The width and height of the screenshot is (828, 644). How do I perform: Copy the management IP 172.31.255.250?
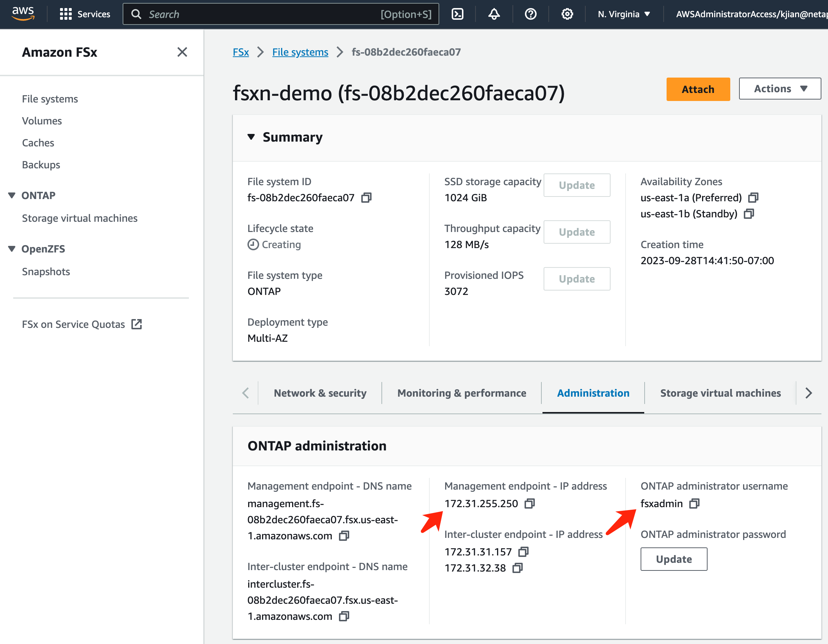(x=530, y=503)
